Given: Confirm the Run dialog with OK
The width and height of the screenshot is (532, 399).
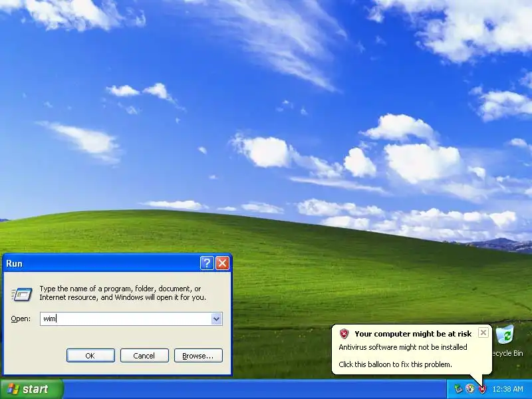Looking at the screenshot, I should [90, 356].
